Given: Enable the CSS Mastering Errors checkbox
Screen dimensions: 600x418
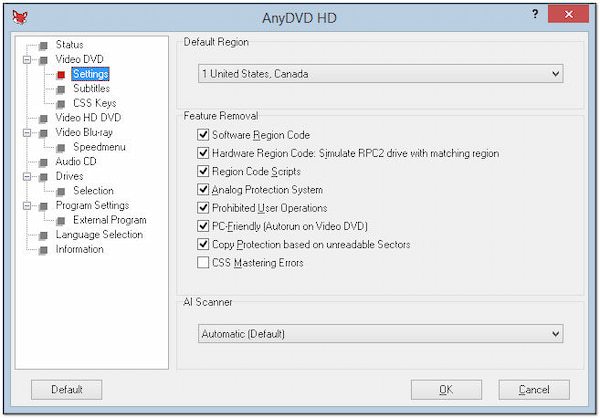Looking at the screenshot, I should (x=203, y=263).
